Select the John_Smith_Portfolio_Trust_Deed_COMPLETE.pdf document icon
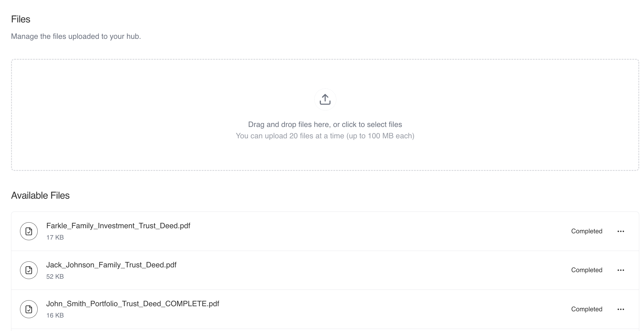Screen dimensions: 644x331 pyautogui.click(x=28, y=309)
